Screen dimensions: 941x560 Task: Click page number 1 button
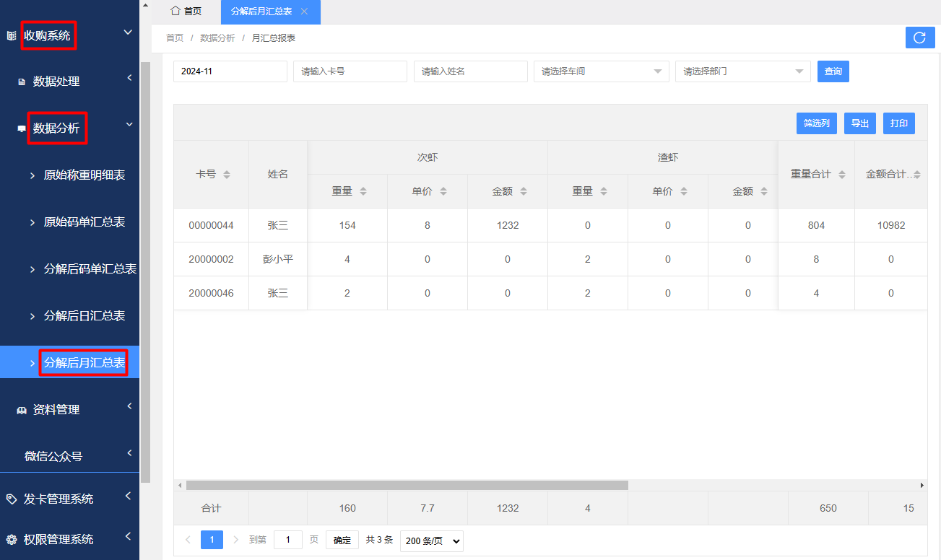pos(212,540)
